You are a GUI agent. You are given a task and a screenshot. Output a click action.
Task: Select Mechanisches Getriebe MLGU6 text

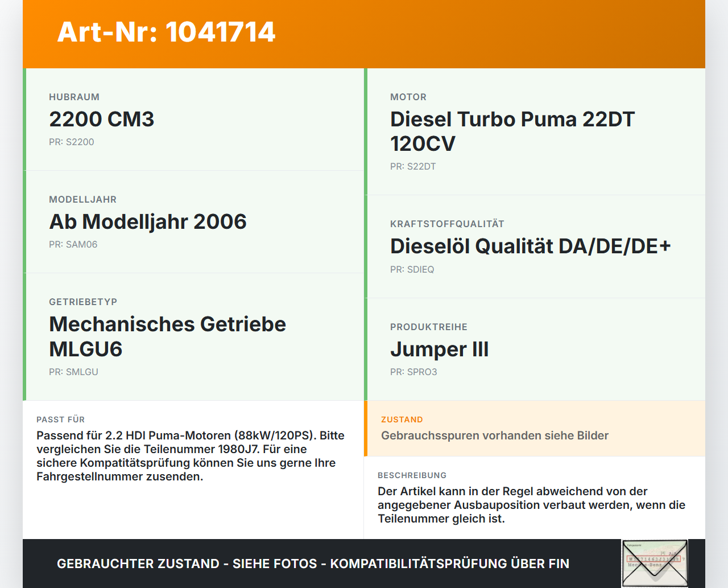click(x=168, y=336)
